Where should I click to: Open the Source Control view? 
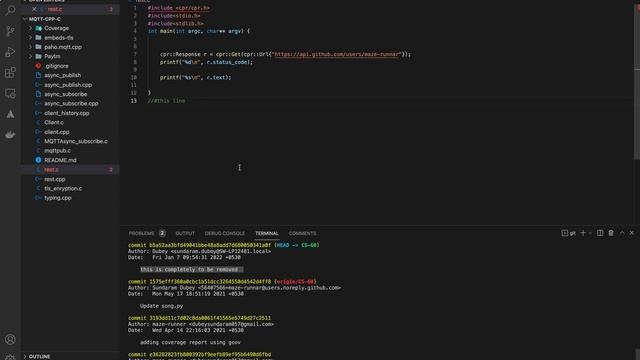pyautogui.click(x=10, y=31)
